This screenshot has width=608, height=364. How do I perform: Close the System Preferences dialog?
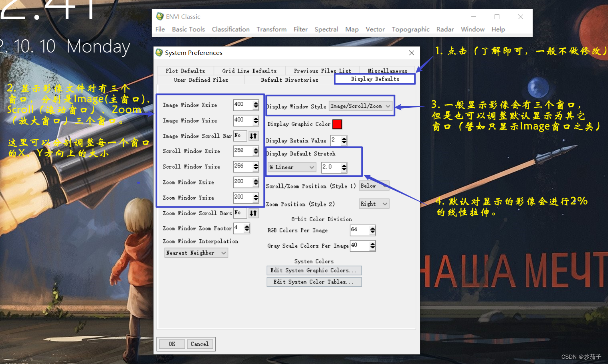[412, 53]
